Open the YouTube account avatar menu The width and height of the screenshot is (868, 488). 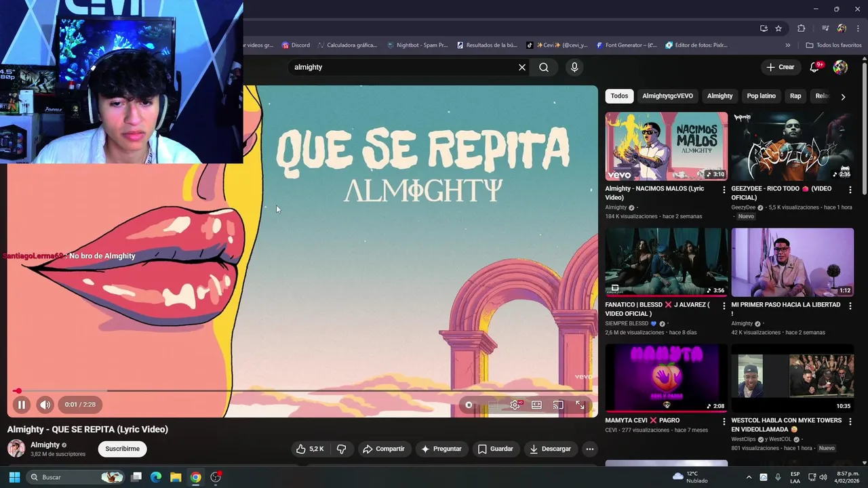coord(840,67)
